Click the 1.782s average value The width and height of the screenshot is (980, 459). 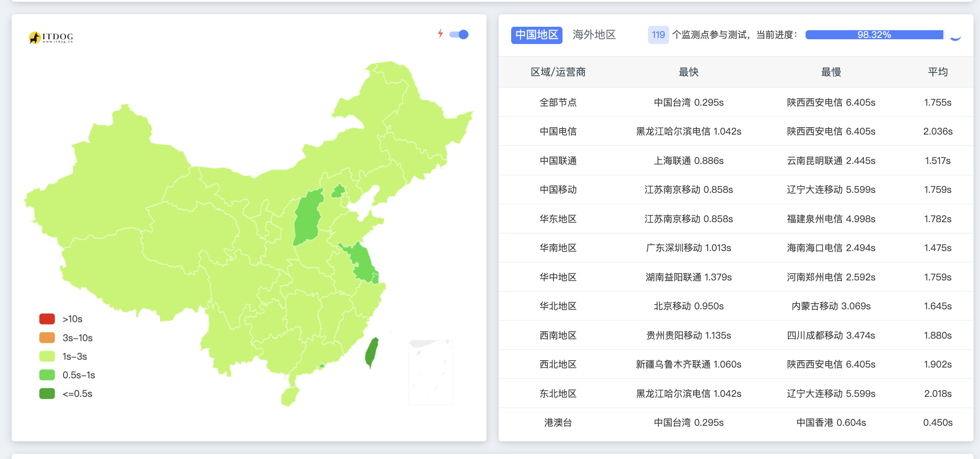938,219
